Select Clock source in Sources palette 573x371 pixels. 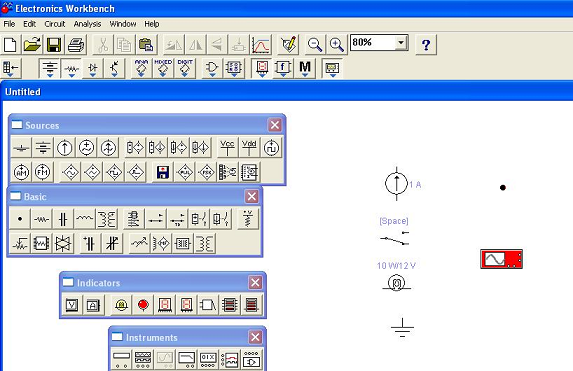[x=271, y=148]
